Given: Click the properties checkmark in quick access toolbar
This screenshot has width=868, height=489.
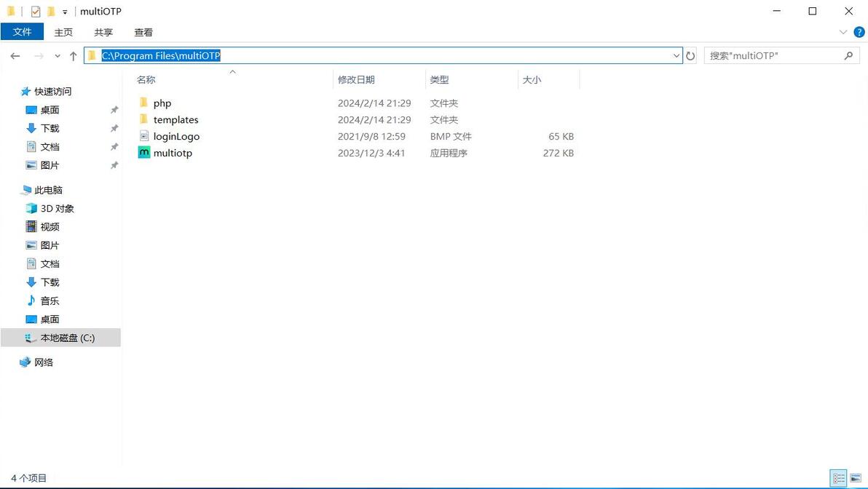Looking at the screenshot, I should (36, 11).
